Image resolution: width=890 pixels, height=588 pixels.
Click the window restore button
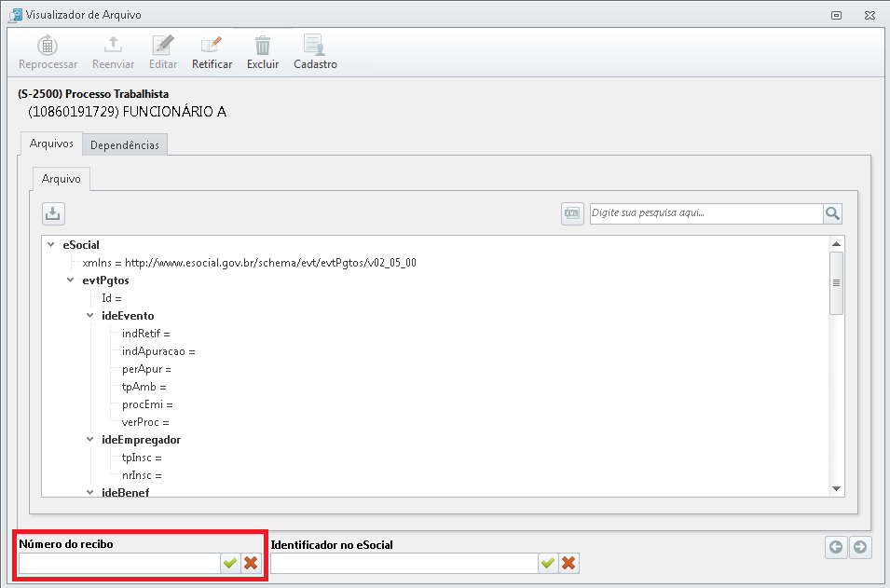[837, 15]
